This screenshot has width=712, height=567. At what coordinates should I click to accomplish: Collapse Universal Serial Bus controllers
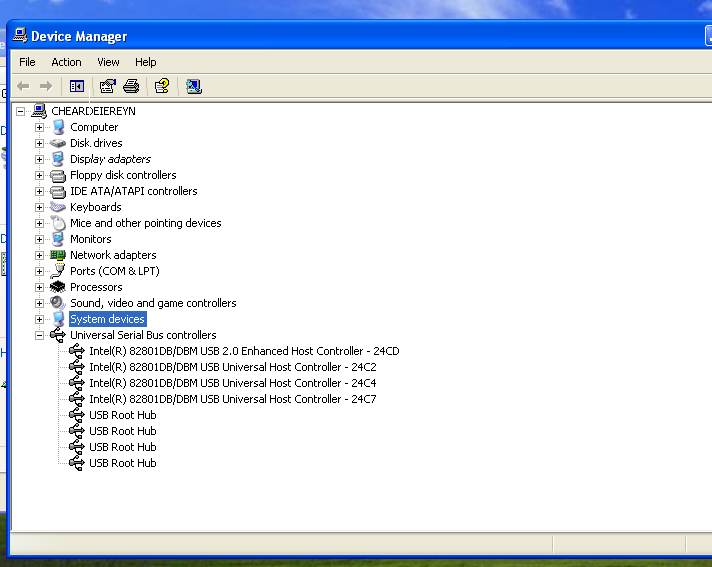[40, 335]
